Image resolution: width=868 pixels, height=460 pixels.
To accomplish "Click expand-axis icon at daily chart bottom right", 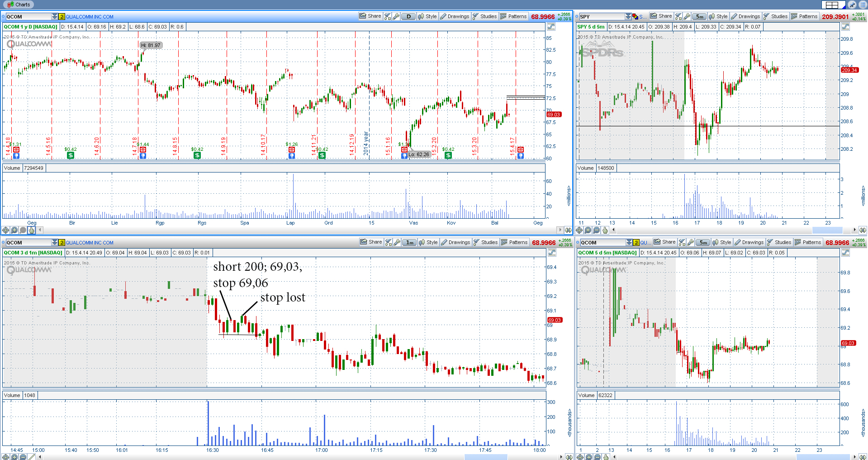I will [x=568, y=230].
